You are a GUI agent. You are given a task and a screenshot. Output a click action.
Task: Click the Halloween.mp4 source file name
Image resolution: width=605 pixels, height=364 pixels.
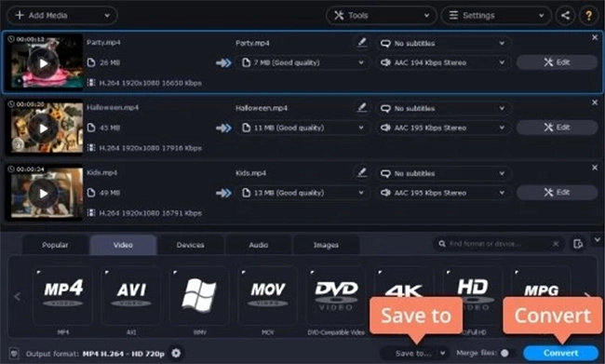[113, 107]
